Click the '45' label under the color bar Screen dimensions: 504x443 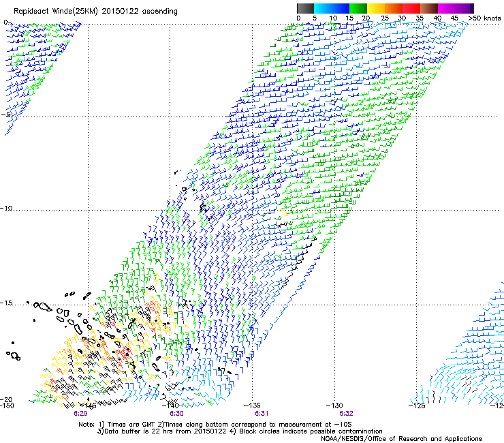click(454, 18)
